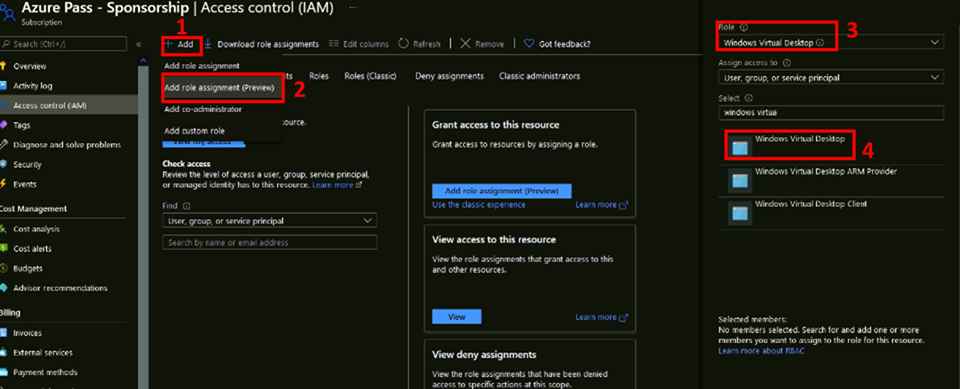960x389 pixels.
Task: Click the info icon next to Role
Action: pos(744,28)
